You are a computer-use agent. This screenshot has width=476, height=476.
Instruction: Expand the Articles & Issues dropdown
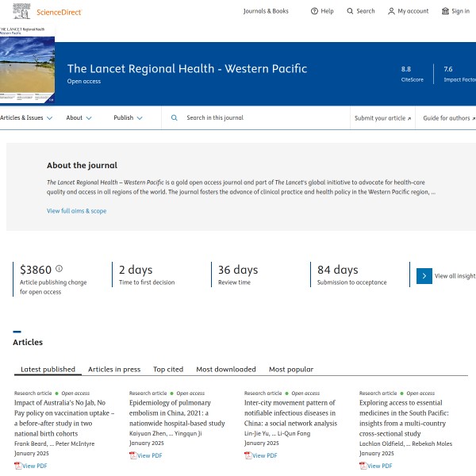coord(27,117)
